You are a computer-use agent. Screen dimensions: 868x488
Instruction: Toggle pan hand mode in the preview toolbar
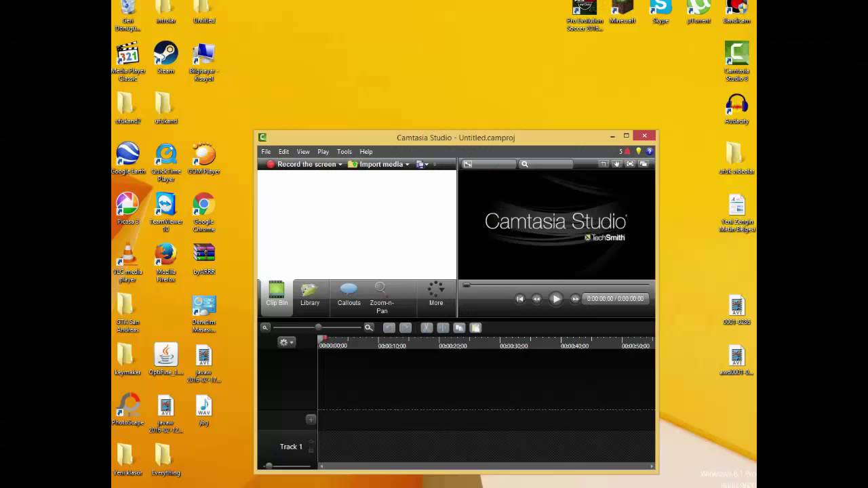[616, 164]
